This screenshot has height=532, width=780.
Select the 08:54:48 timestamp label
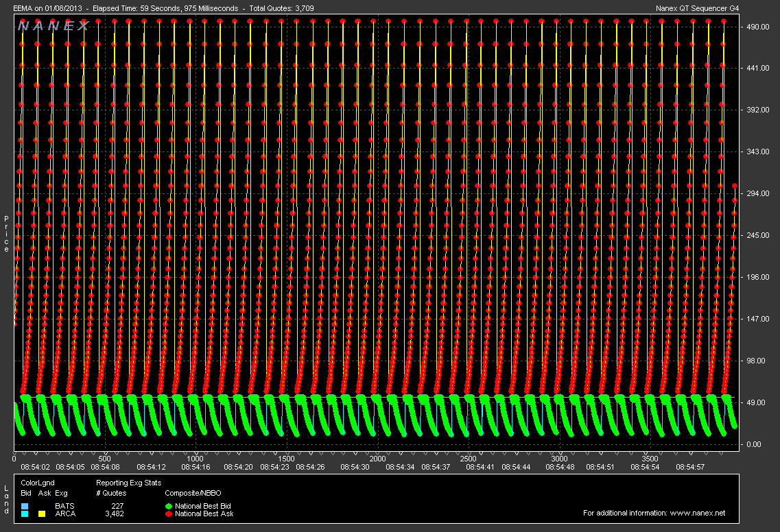click(x=560, y=467)
